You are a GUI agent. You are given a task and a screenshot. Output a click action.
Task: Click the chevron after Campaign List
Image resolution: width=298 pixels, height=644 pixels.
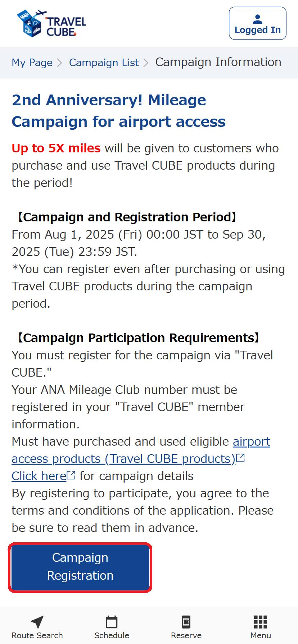point(146,63)
